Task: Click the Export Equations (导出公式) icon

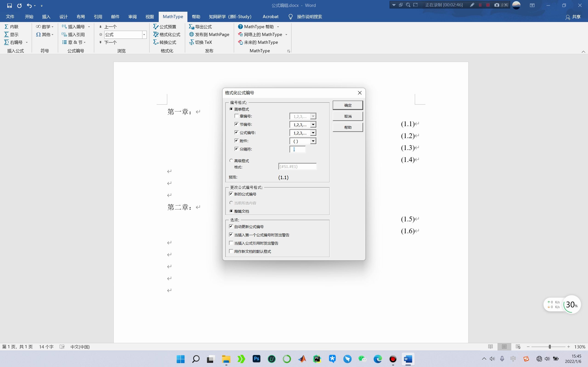Action: click(192, 27)
